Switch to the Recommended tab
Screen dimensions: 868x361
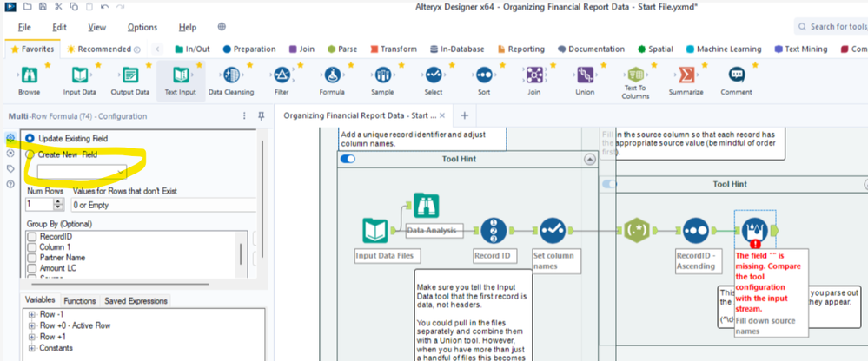(103, 49)
